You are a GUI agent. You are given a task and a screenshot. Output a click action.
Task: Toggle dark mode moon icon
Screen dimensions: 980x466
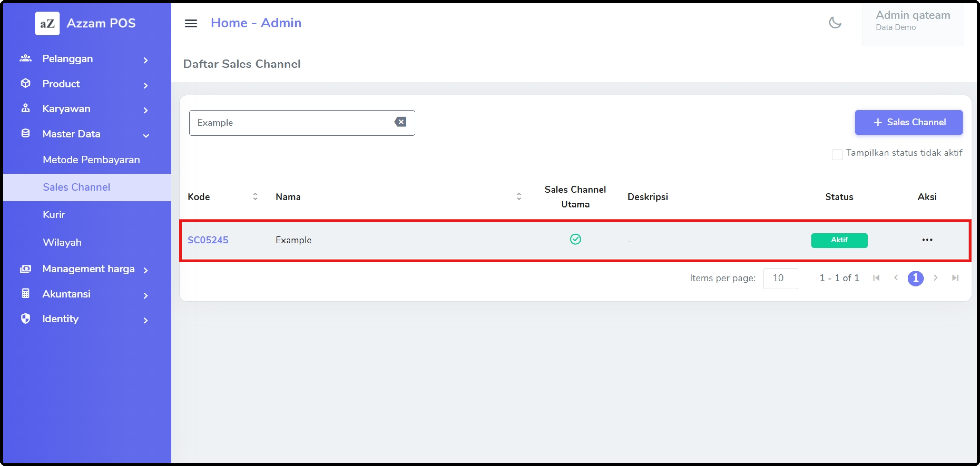tap(835, 23)
